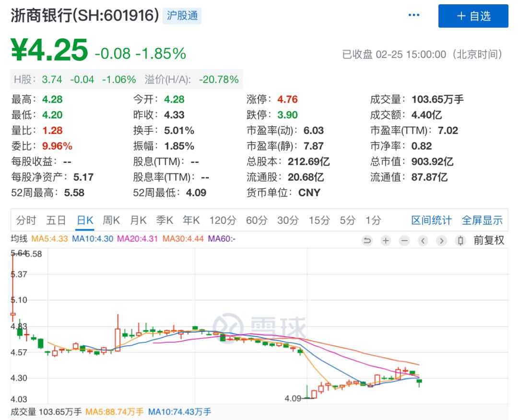Click the last candlestick on the chart
Screen dimensions: 518x420
point(420,382)
